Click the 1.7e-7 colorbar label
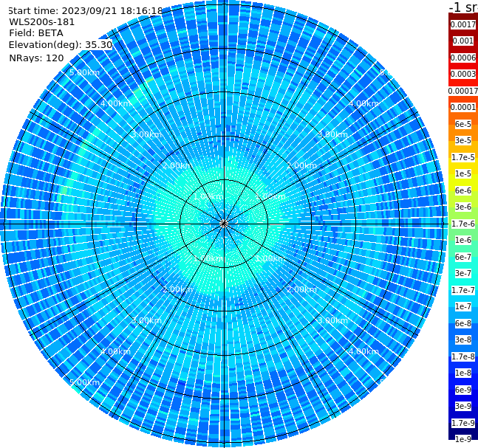 coord(463,290)
